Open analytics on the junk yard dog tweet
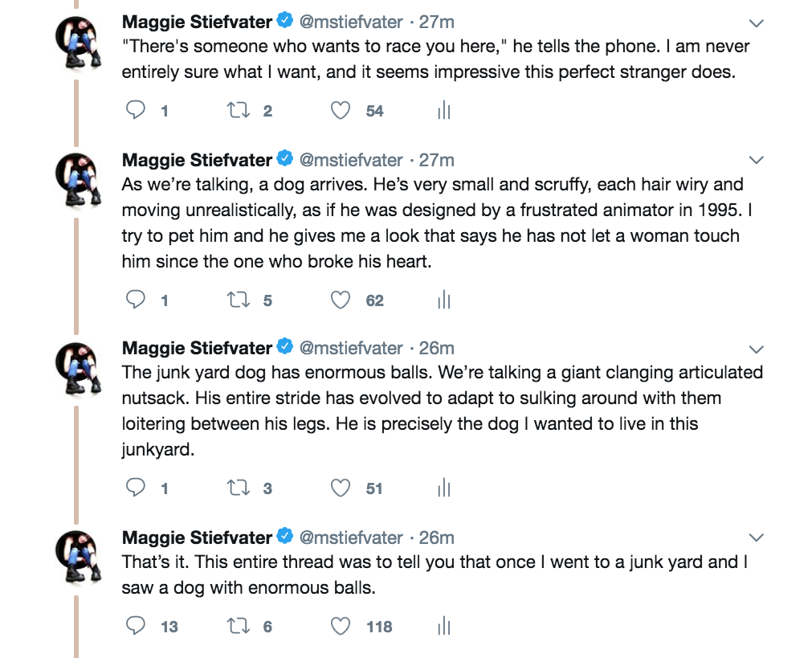The width and height of the screenshot is (812, 658). coord(443,488)
